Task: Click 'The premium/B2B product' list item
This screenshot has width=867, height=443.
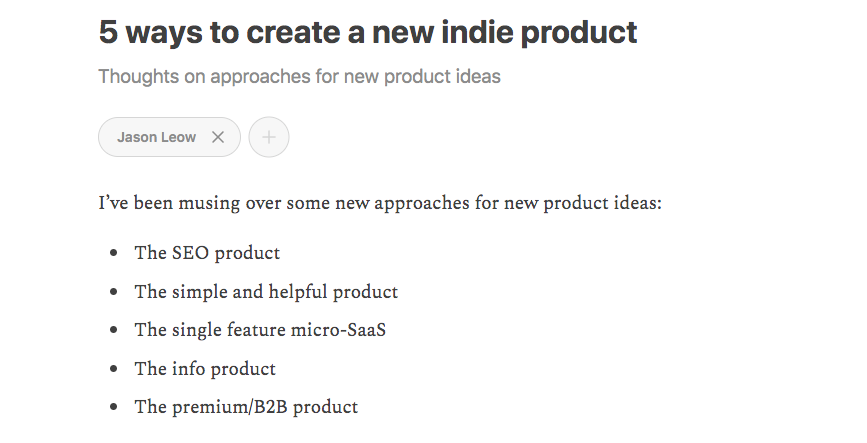Action: click(x=246, y=407)
